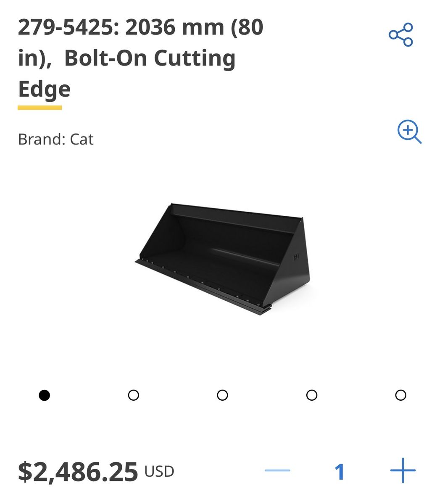Select the first filled carousel dot

44,395
